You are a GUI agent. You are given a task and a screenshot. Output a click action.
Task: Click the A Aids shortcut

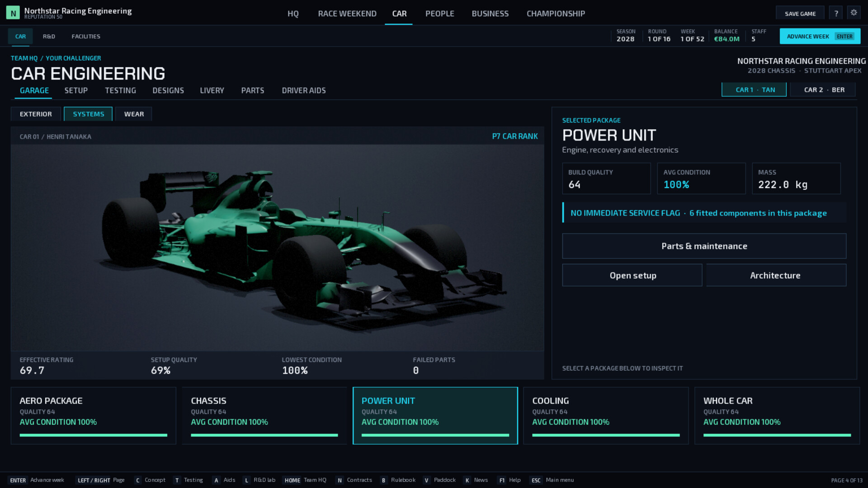(x=224, y=480)
